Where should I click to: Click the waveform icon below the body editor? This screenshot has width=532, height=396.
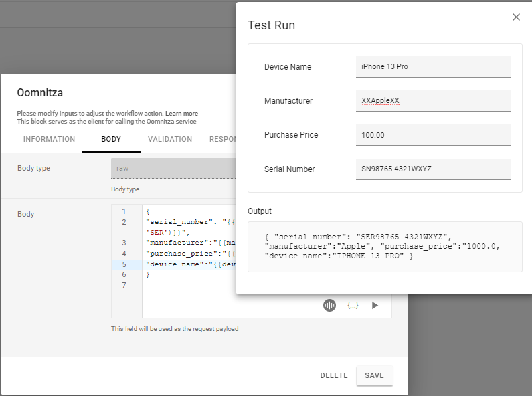pyautogui.click(x=329, y=305)
